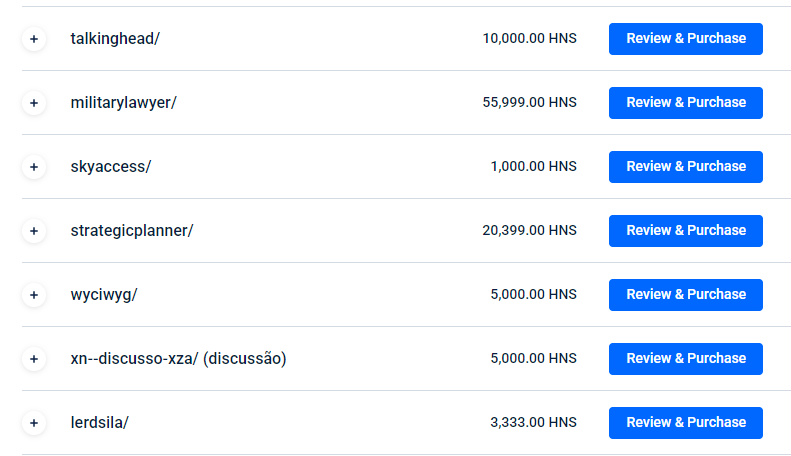Review & Purchase the discussão domain

pyautogui.click(x=685, y=359)
